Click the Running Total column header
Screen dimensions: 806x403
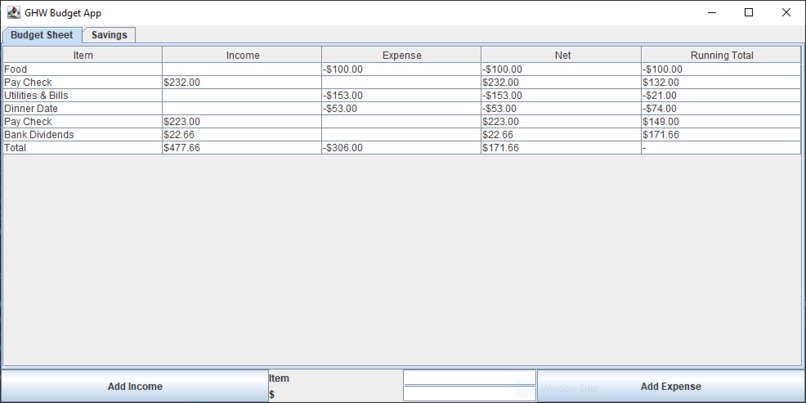pyautogui.click(x=721, y=55)
